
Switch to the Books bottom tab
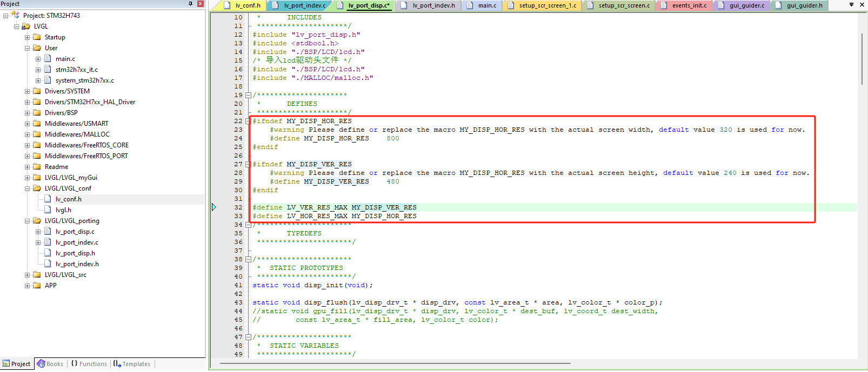tap(50, 364)
